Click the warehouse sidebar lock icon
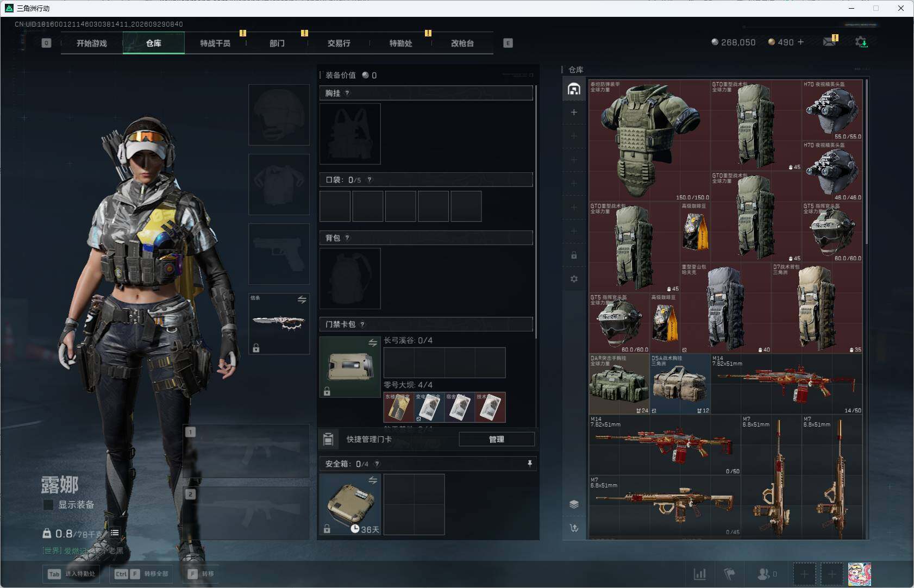 [x=574, y=255]
